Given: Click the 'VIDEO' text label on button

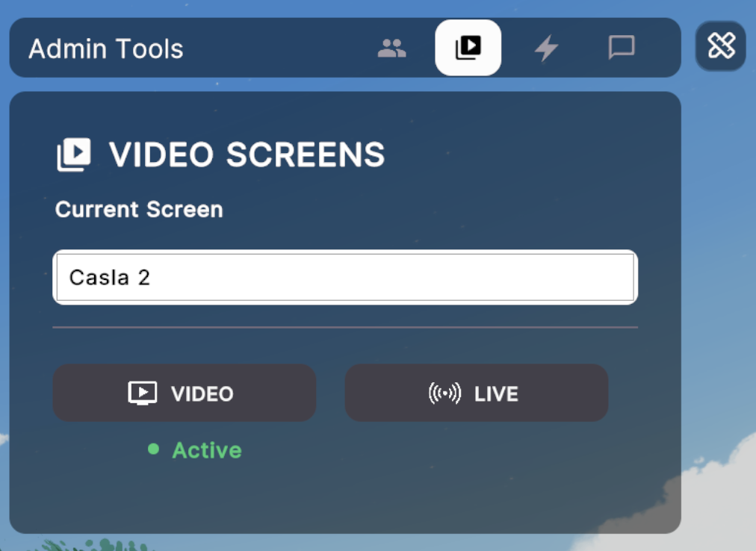Looking at the screenshot, I should (x=202, y=393).
